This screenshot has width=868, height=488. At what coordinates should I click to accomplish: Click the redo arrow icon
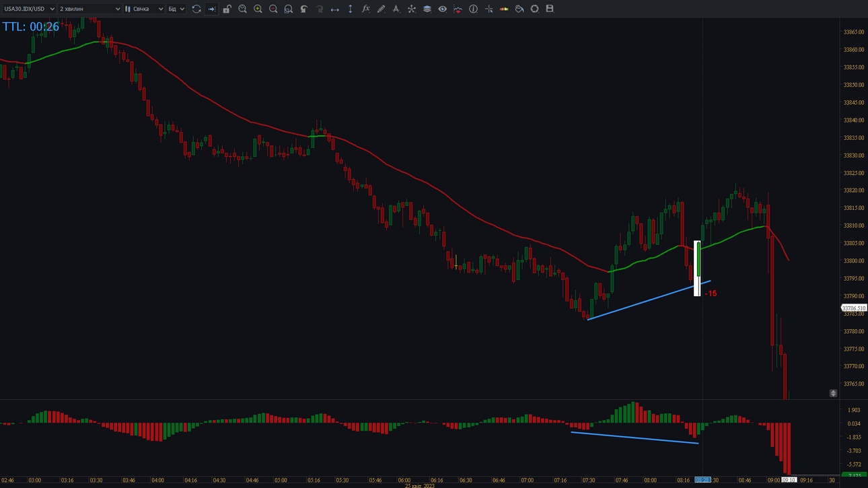pos(320,9)
